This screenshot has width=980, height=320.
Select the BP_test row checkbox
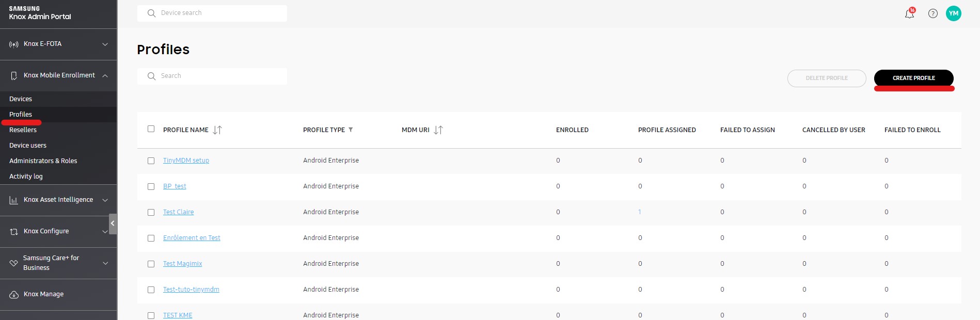151,186
